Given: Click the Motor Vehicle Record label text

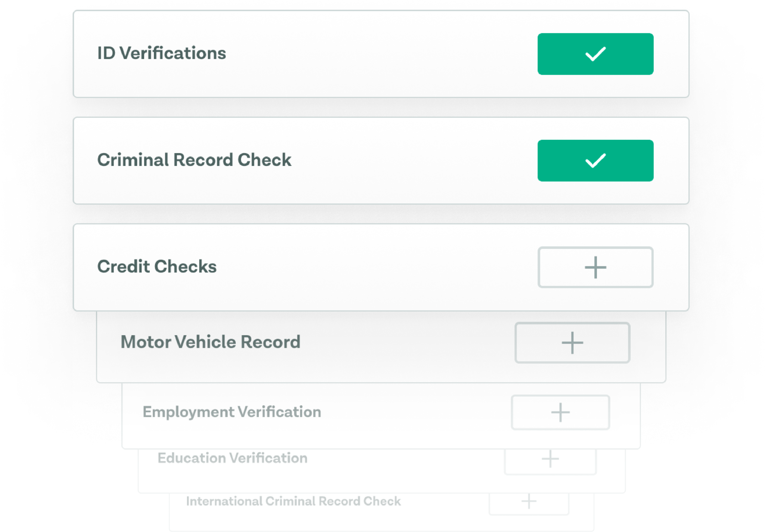Looking at the screenshot, I should 210,341.
